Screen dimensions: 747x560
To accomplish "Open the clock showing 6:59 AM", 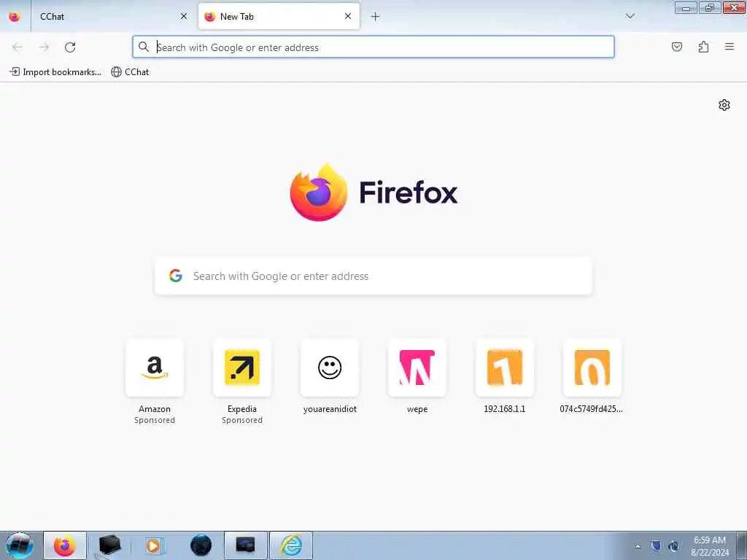I will click(709, 546).
